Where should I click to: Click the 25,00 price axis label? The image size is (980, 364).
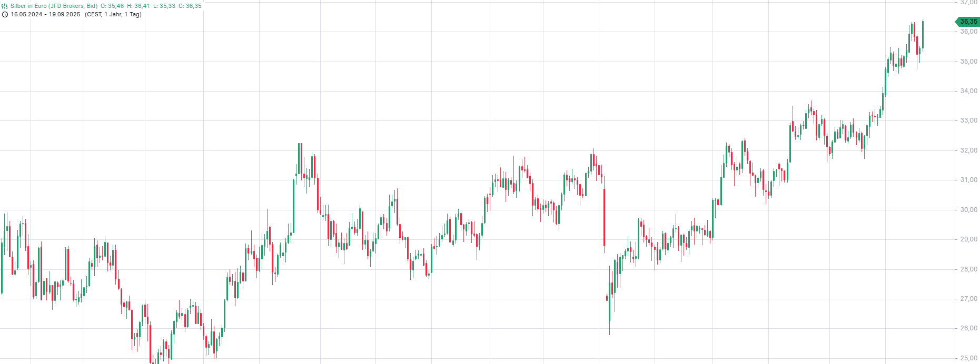click(968, 358)
